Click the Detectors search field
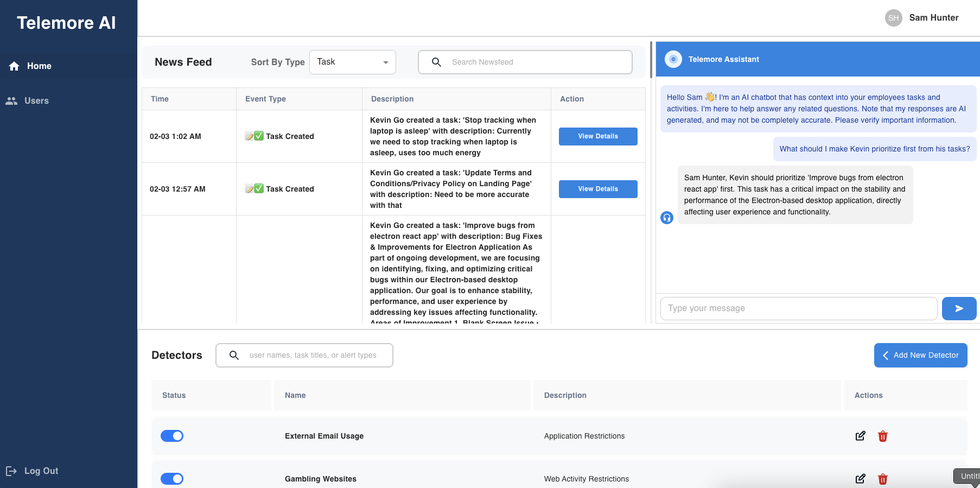Viewport: 980px width, 488px height. point(313,355)
